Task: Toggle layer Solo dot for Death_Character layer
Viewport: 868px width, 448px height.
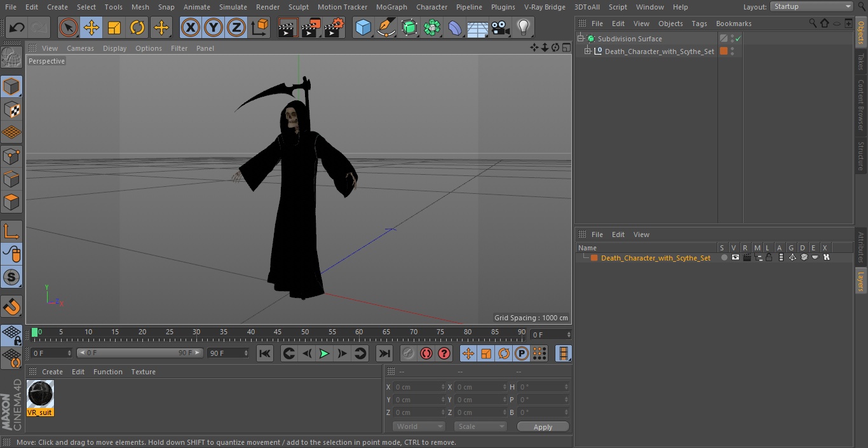Action: tap(724, 257)
